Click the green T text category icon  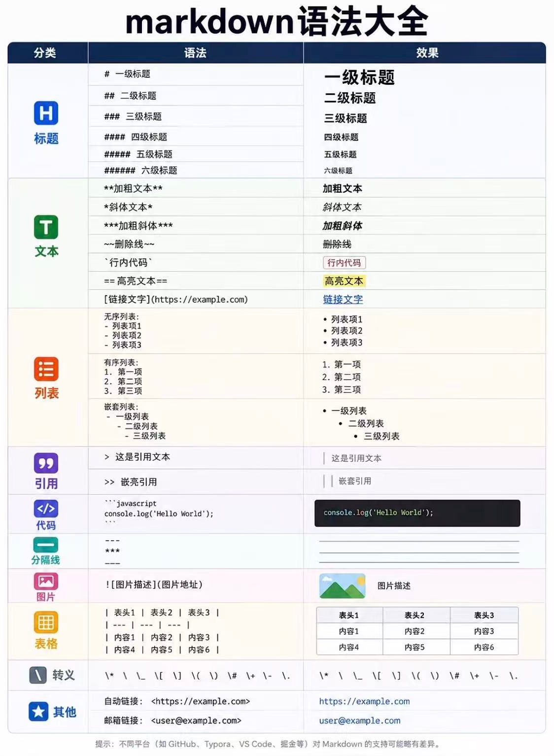(46, 227)
